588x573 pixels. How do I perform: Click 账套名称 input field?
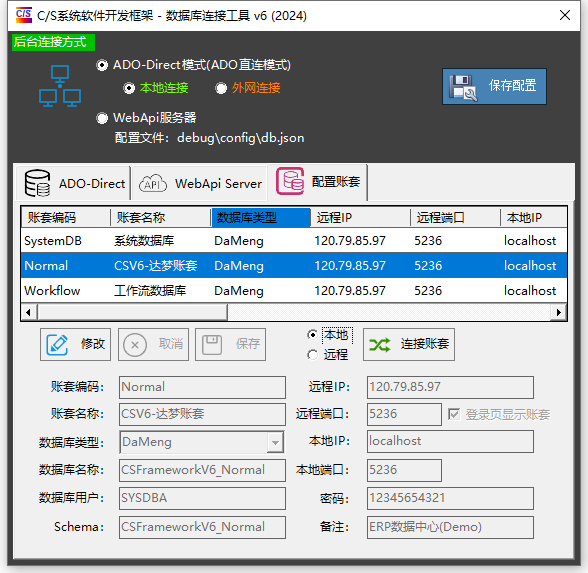202,414
